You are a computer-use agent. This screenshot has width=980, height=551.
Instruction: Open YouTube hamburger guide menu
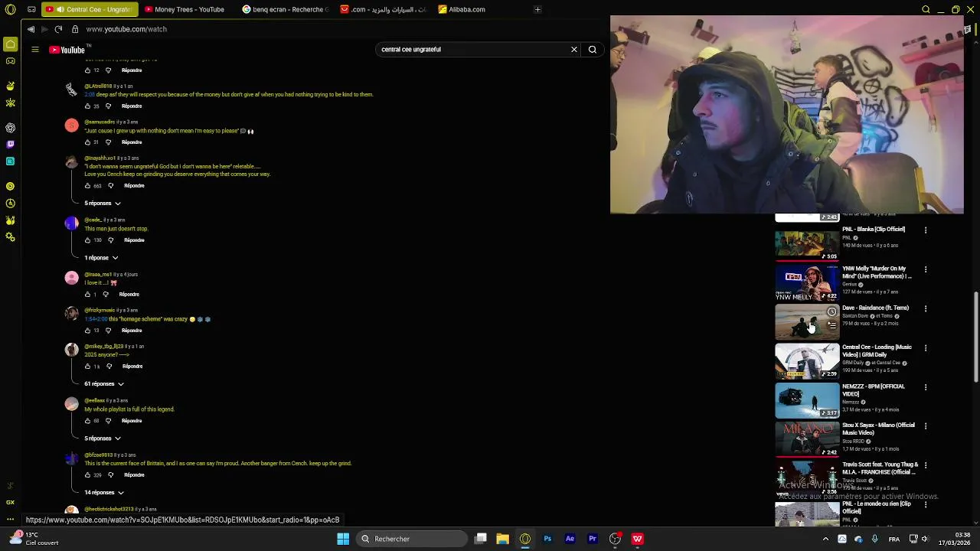click(35, 50)
